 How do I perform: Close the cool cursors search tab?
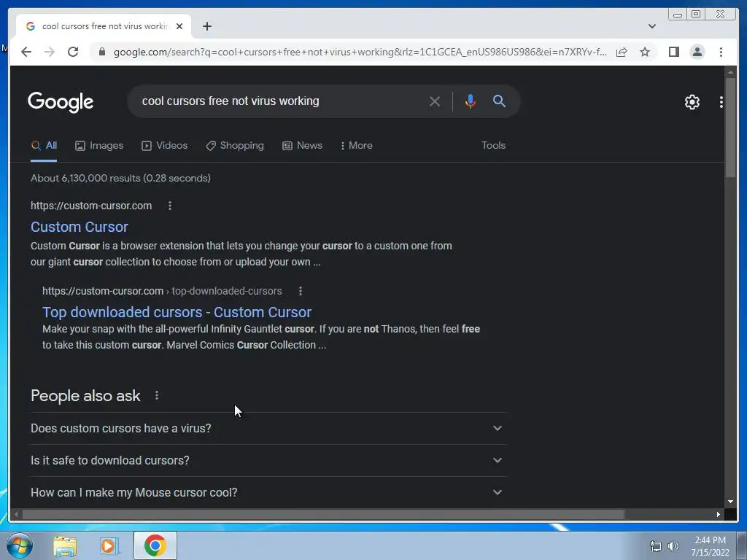click(179, 26)
